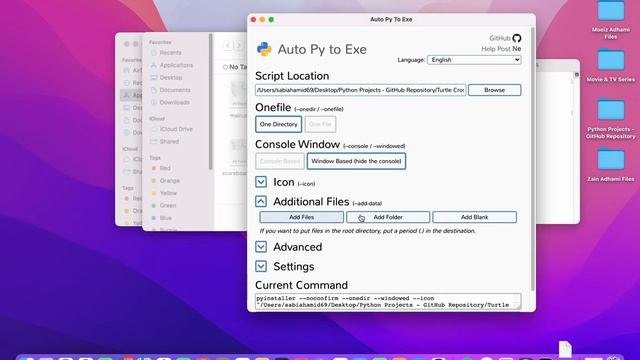
Task: Open the GitHub octocat icon link
Action: click(517, 38)
